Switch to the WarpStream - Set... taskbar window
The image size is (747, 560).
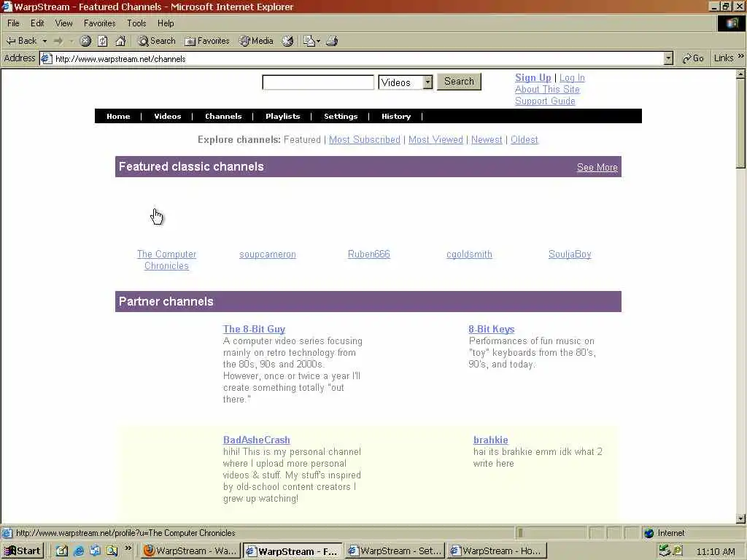[395, 551]
